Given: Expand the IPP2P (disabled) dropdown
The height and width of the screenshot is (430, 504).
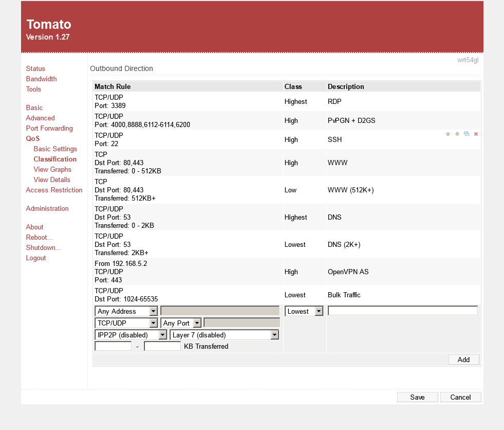Looking at the screenshot, I should [131, 335].
